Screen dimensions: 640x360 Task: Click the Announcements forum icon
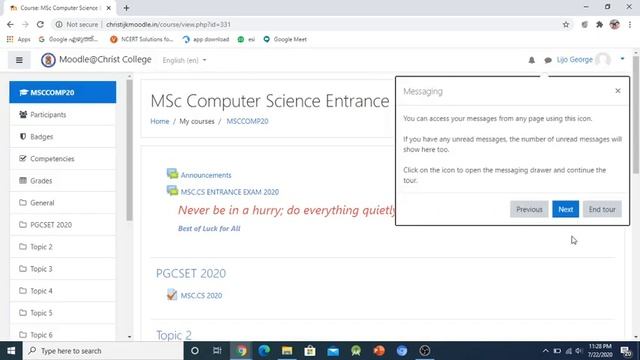coord(172,174)
